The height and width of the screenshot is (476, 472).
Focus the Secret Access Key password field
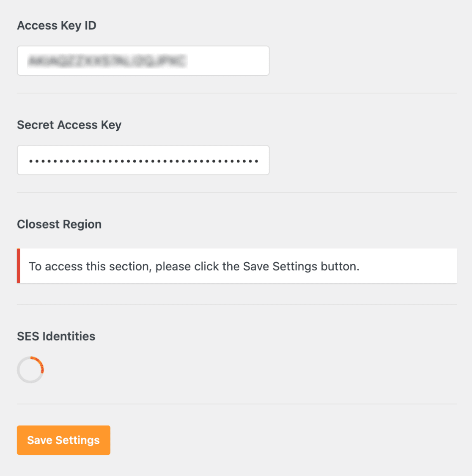[x=143, y=160]
